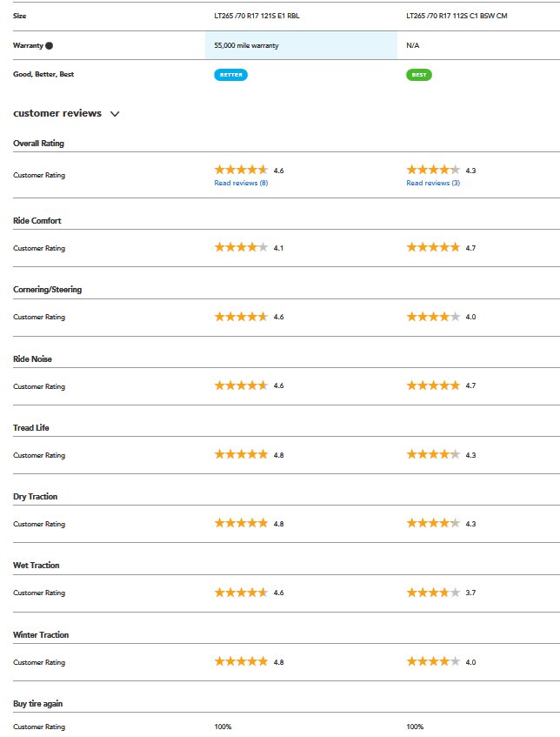560x737 pixels.
Task: Click the green BEST badge
Action: [x=419, y=75]
